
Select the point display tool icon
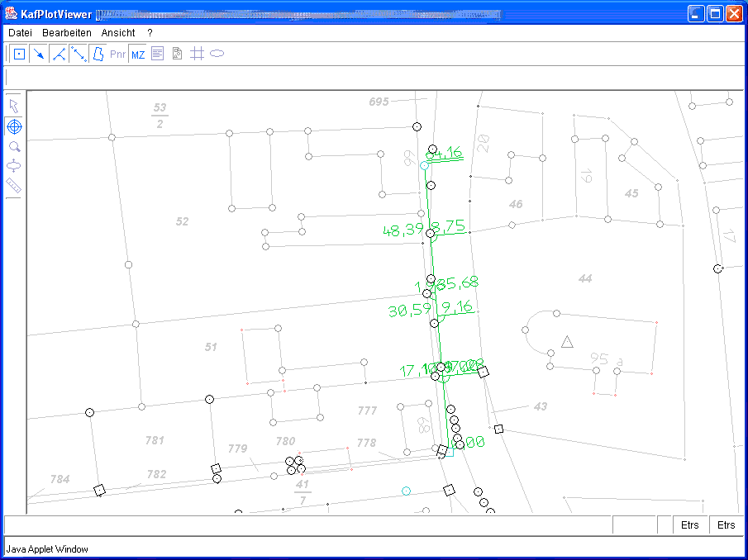pyautogui.click(x=19, y=55)
